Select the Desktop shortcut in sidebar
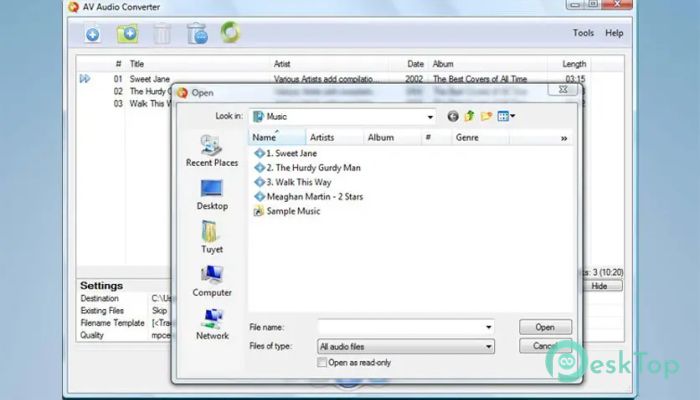 pyautogui.click(x=212, y=195)
